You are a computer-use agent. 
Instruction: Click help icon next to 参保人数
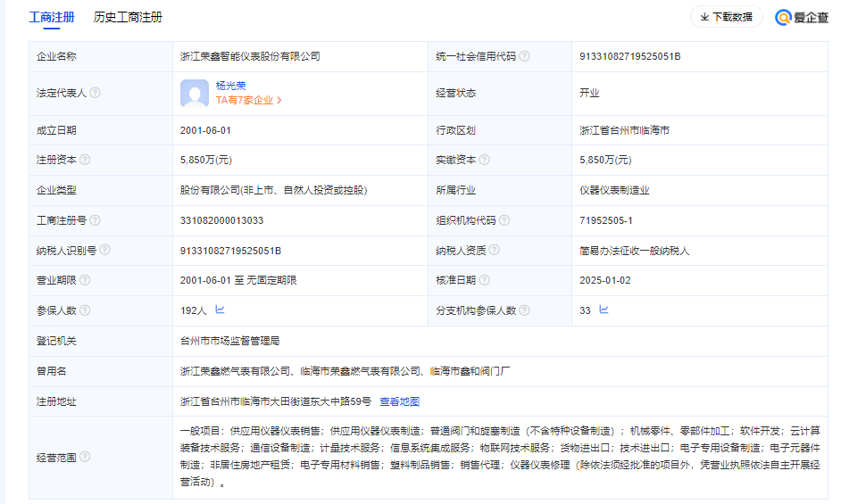(x=85, y=310)
